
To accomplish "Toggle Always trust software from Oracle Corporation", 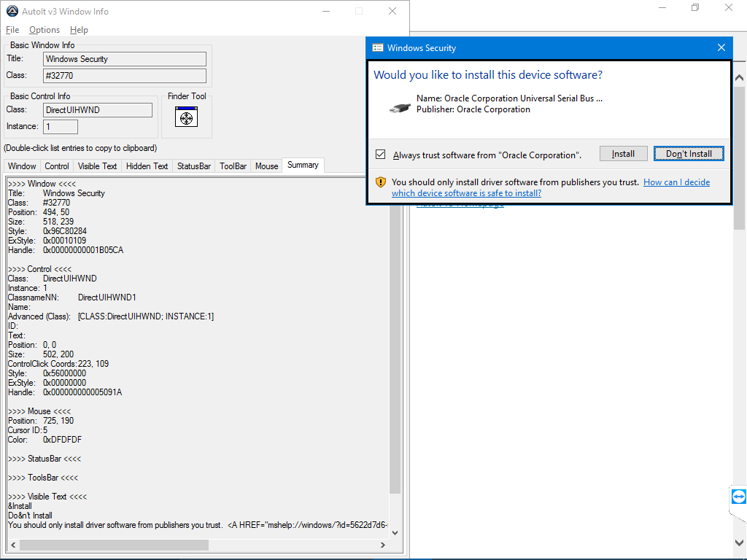I will pyautogui.click(x=380, y=155).
